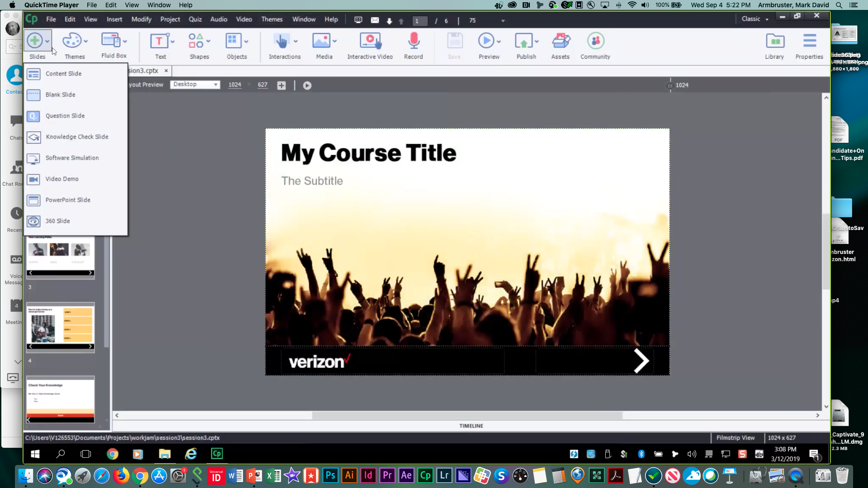Screen dimensions: 868x488
Task: Click the Shapes icon
Action: tap(196, 42)
